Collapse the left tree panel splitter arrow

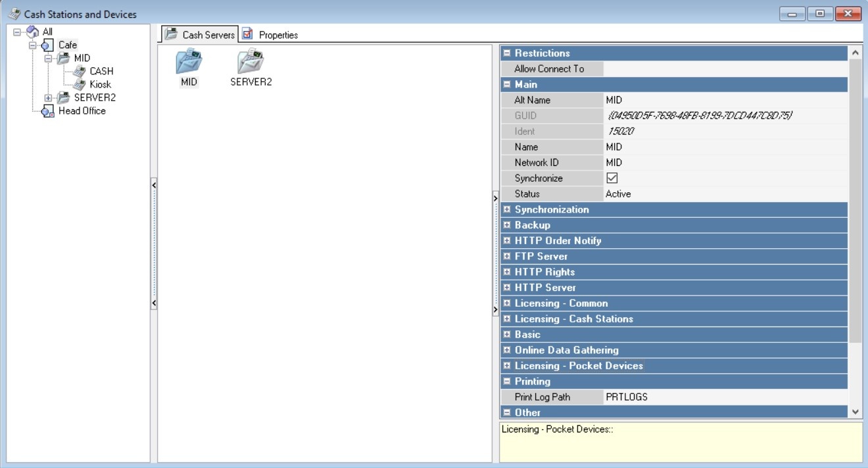[154, 186]
